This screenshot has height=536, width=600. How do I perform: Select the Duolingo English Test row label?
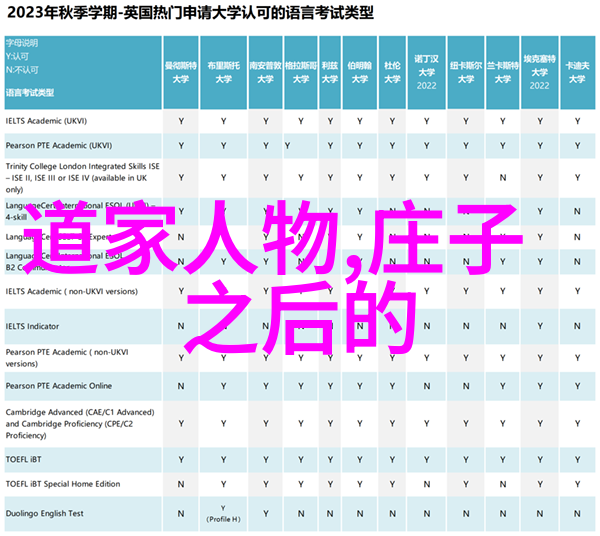point(44,513)
